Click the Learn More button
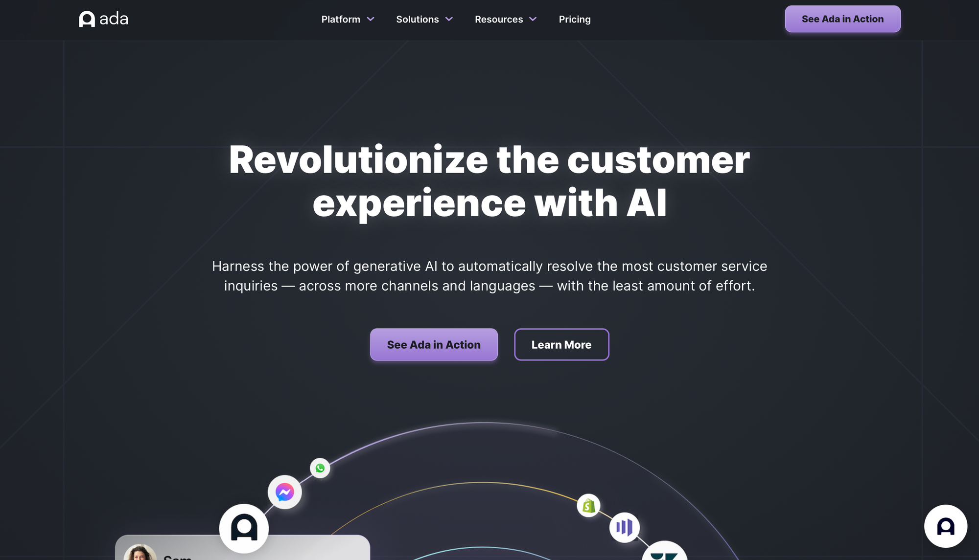 coord(561,344)
